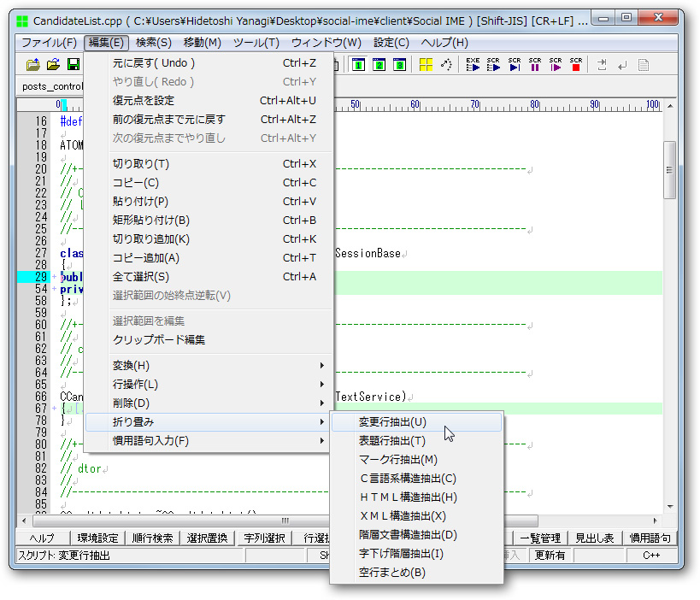
Task: Open the 削除(D) submenu
Action: 209,403
